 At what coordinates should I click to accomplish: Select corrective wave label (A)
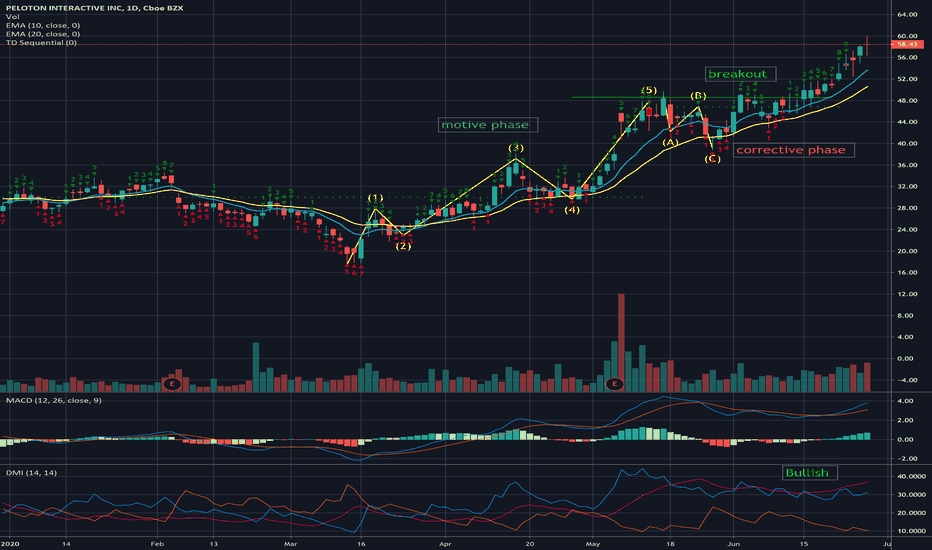pos(670,142)
